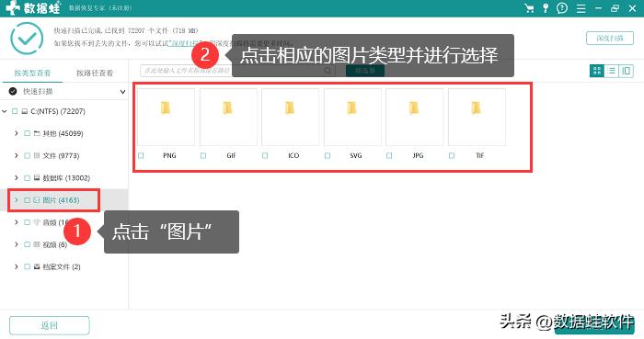This screenshot has height=339, width=644.
Task: Open the PNG folder thumbnail
Action: click(x=166, y=118)
